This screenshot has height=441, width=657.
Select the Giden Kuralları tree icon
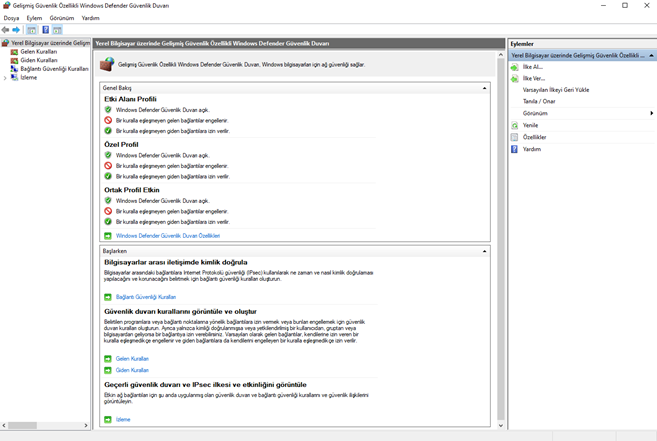tap(14, 60)
